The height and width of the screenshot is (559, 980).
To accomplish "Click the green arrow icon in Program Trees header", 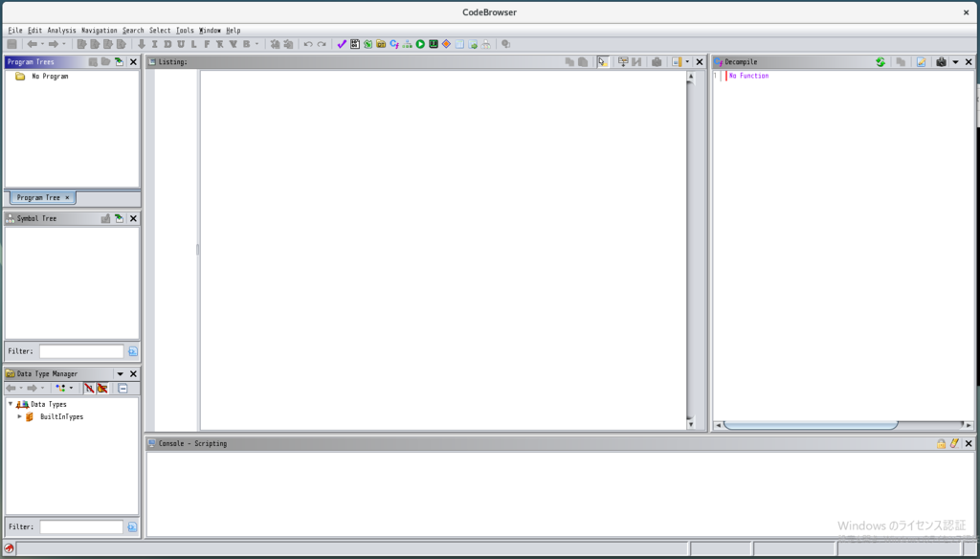I will 119,62.
